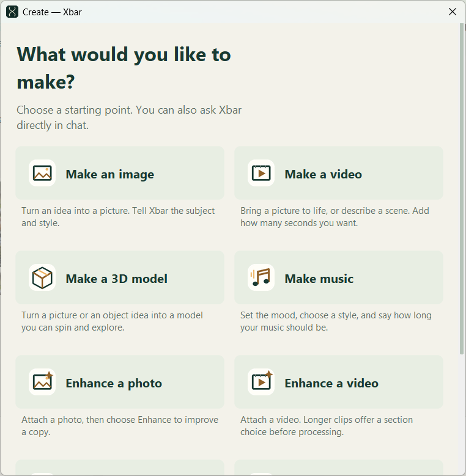Click the Make music notes icon

[261, 277]
